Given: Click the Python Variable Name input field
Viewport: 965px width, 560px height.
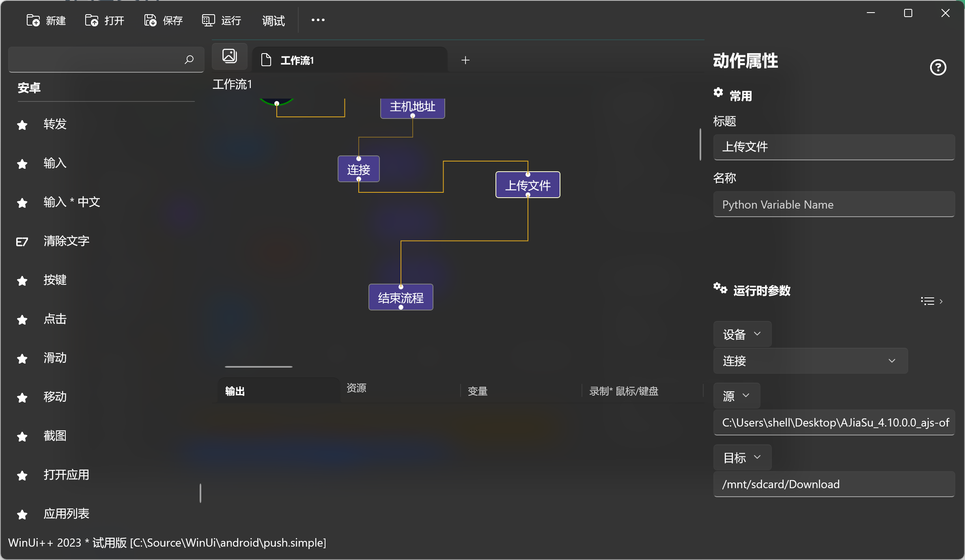Looking at the screenshot, I should [834, 205].
